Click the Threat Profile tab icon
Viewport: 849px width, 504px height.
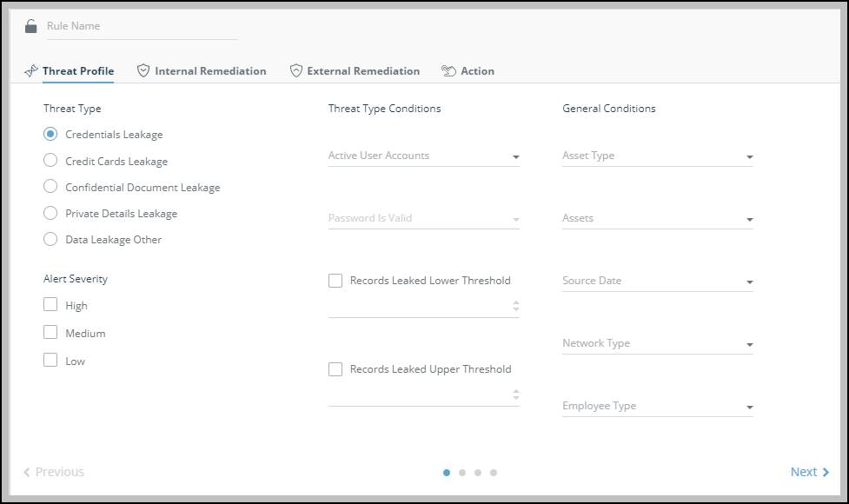pyautogui.click(x=31, y=71)
